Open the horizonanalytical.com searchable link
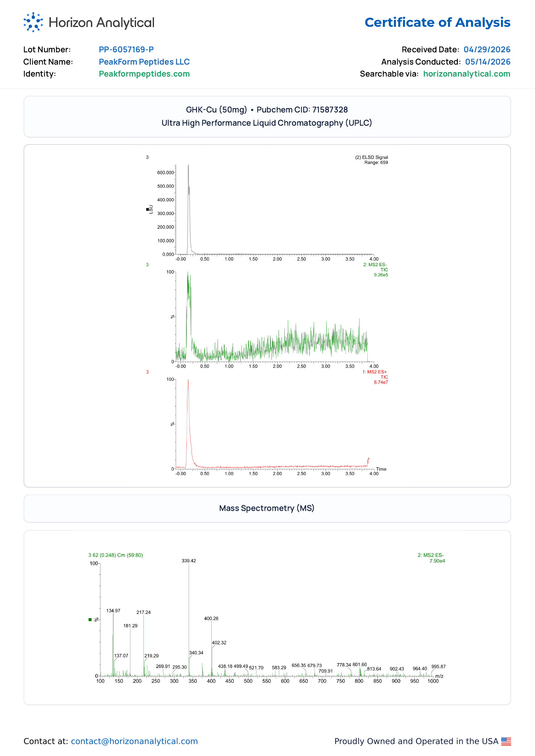 467,74
